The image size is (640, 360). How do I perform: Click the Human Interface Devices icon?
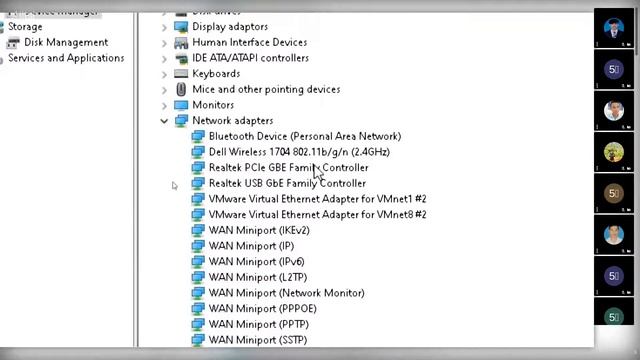181,42
